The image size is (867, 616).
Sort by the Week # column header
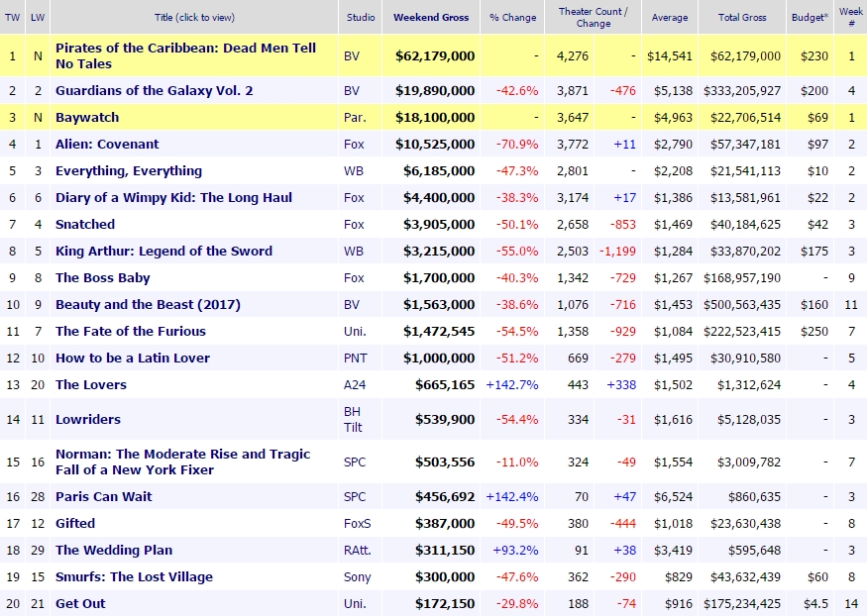coord(851,17)
